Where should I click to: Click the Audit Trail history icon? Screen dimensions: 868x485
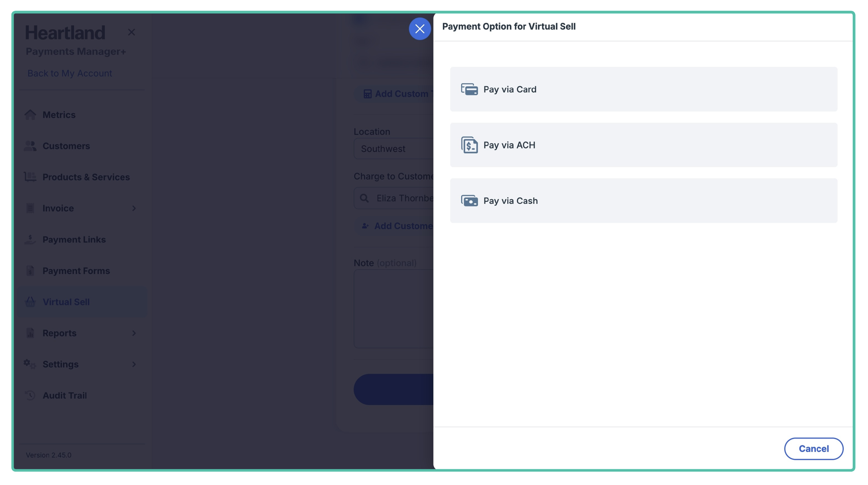30,395
